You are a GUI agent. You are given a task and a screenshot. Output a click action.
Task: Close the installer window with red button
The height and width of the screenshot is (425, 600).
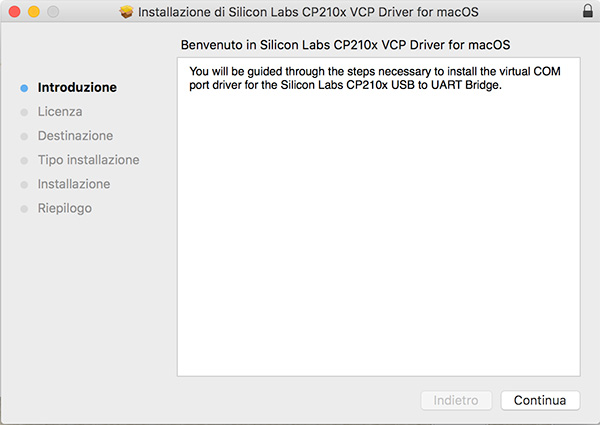coord(13,14)
